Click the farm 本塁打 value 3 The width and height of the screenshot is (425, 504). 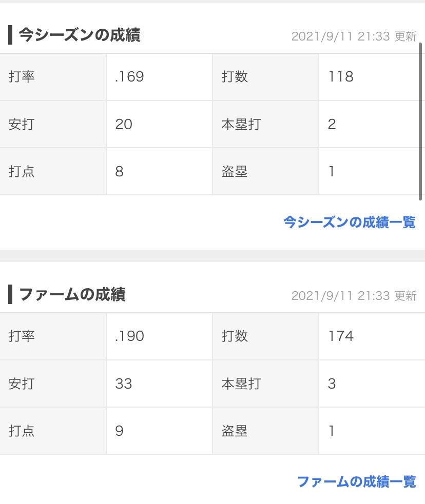coord(332,384)
